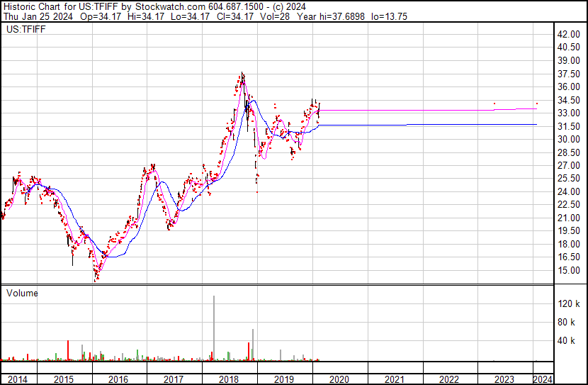The width and height of the screenshot is (588, 385).
Task: Click the lo=13.75 header value
Action: click(x=389, y=16)
